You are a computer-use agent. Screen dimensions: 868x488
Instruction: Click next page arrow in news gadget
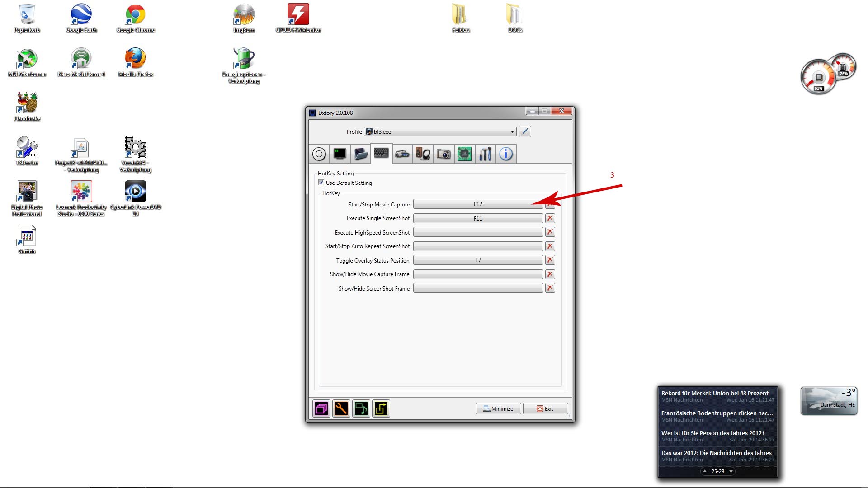[x=731, y=471]
